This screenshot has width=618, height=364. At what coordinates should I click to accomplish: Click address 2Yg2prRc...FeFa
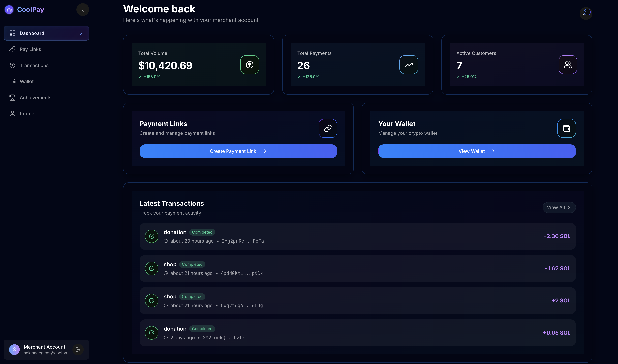(x=243, y=241)
